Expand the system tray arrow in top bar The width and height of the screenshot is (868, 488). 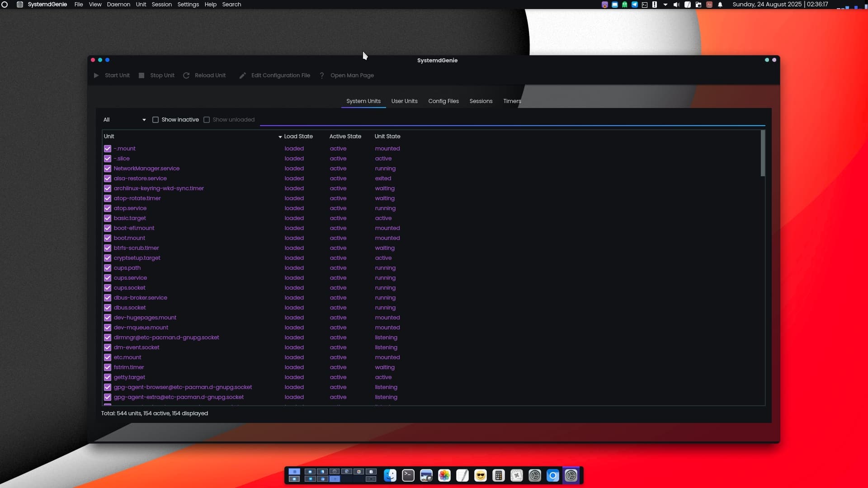(665, 5)
